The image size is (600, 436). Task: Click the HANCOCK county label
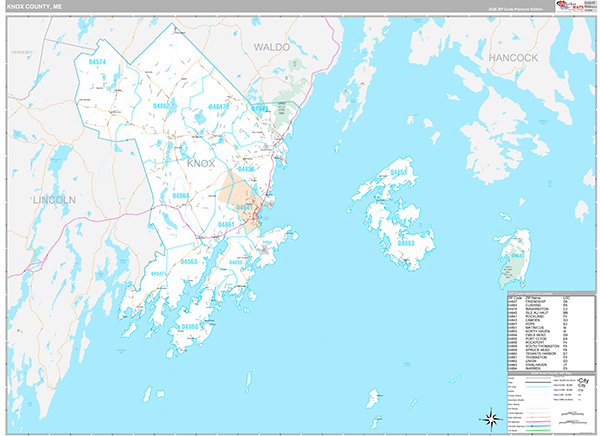(x=513, y=58)
